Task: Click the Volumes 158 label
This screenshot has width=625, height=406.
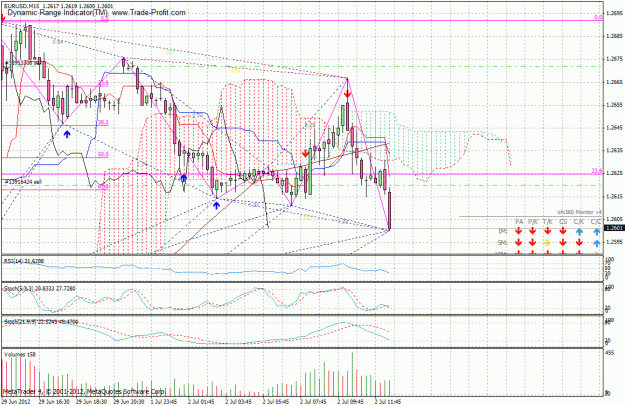Action: [x=20, y=354]
